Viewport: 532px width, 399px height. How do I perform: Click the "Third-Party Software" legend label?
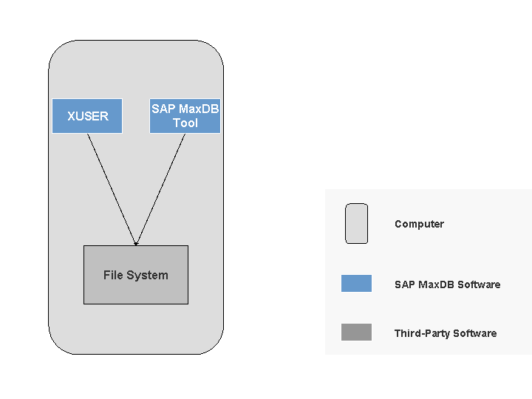tap(446, 333)
